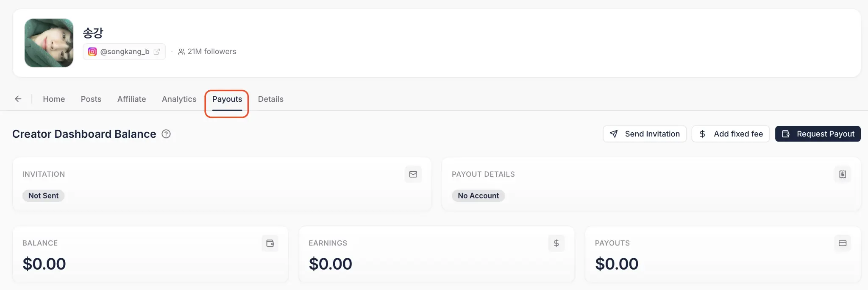Image resolution: width=868 pixels, height=290 pixels.
Task: Open the help icon beside Creator Dashboard Balance
Action: pyautogui.click(x=166, y=134)
